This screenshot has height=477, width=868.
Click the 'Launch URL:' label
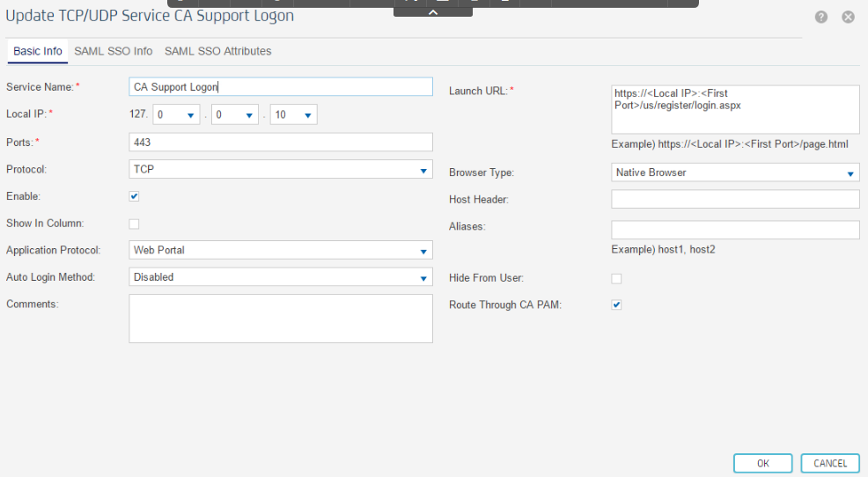pos(481,91)
